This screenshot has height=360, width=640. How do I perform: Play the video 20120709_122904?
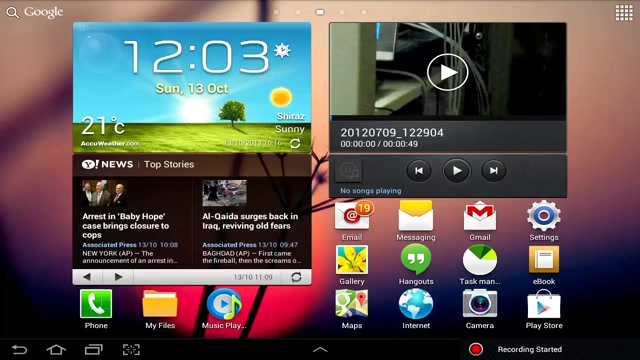coord(448,72)
